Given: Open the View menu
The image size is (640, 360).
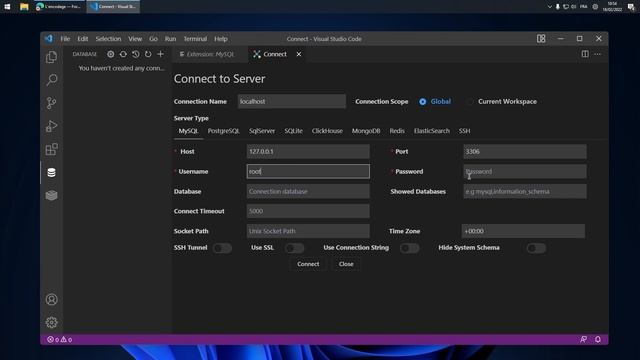Looking at the screenshot, I should tap(135, 39).
